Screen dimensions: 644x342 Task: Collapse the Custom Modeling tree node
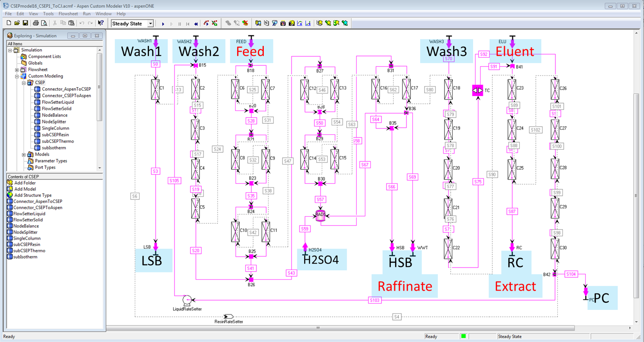tap(17, 76)
